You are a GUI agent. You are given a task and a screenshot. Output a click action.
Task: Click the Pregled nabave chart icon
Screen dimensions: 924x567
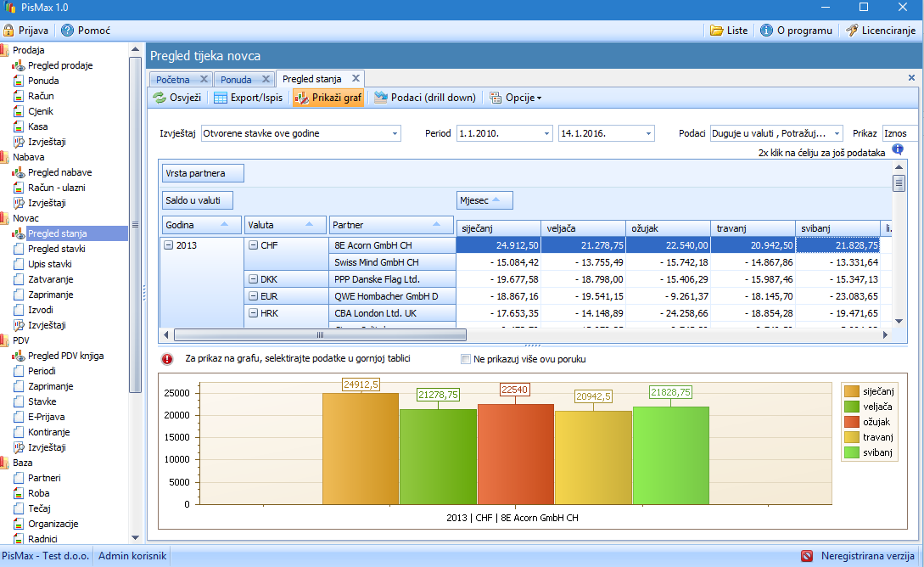pos(19,172)
